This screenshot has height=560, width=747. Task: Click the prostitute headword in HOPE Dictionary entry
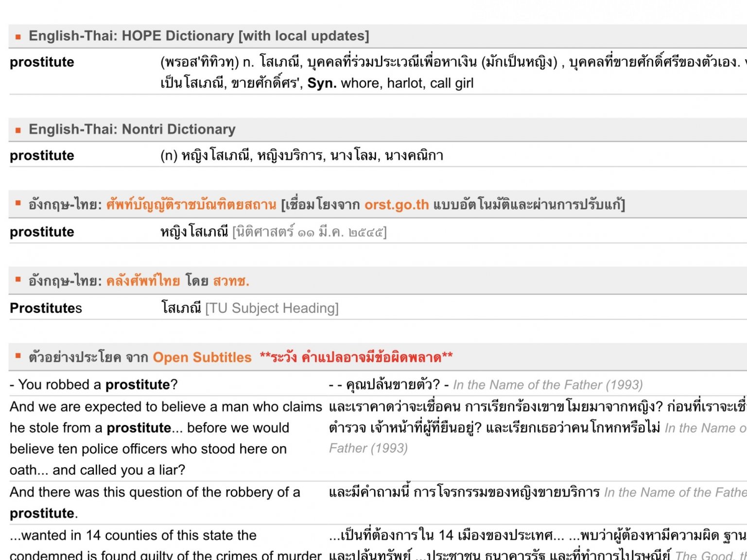tap(42, 62)
